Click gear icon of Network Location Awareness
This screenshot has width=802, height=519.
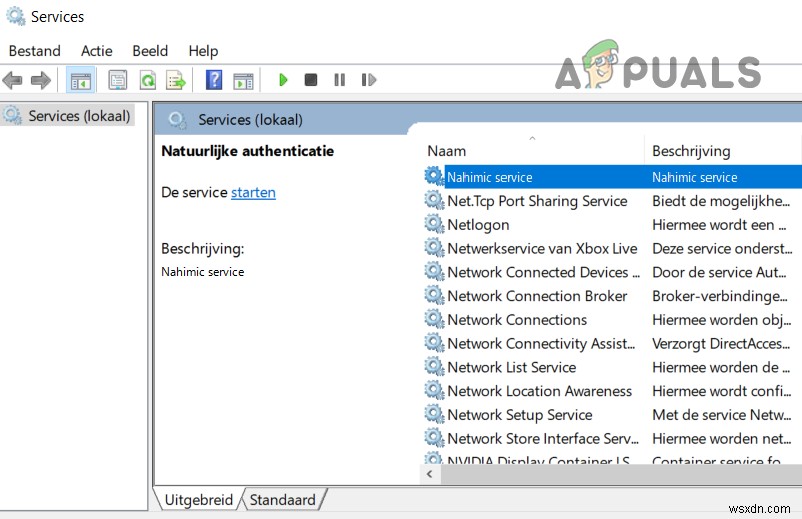pyautogui.click(x=434, y=390)
